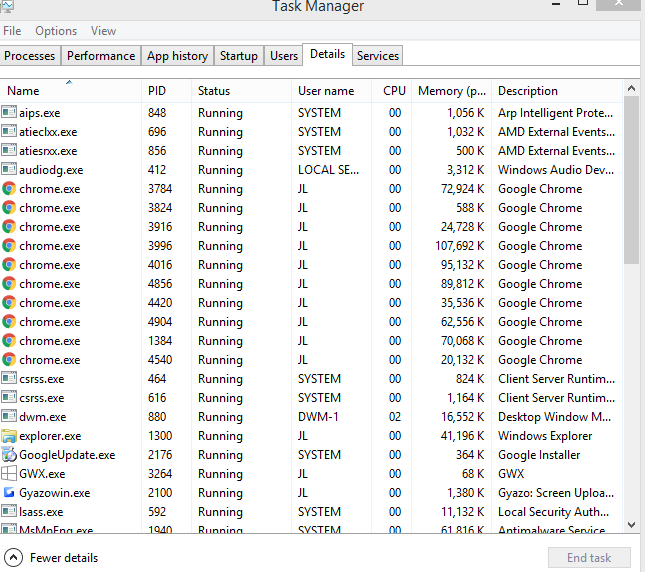Switch to the App history tab
The width and height of the screenshot is (645, 572).
click(x=177, y=56)
